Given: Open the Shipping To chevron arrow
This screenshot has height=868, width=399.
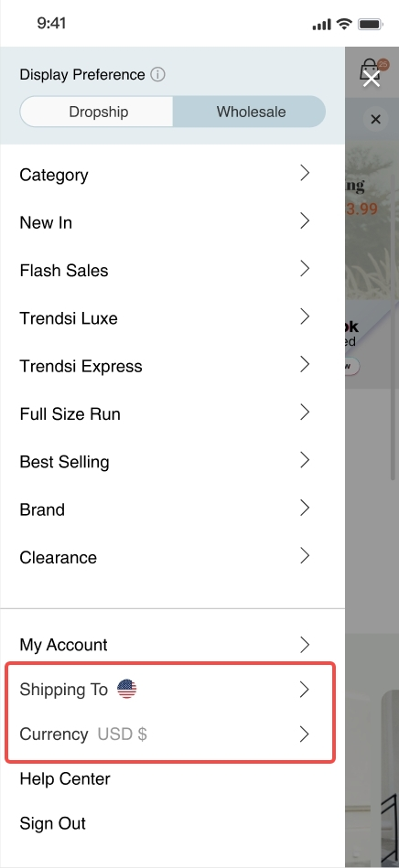Looking at the screenshot, I should tap(304, 690).
